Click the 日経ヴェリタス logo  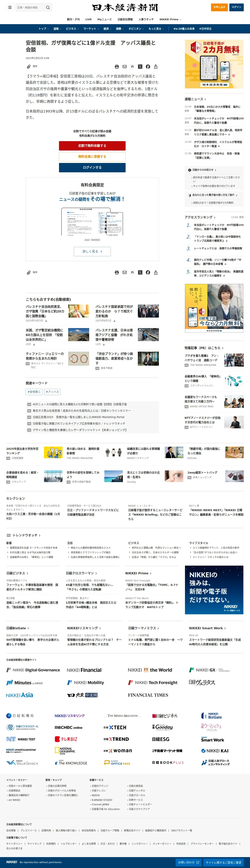(x=202, y=682)
